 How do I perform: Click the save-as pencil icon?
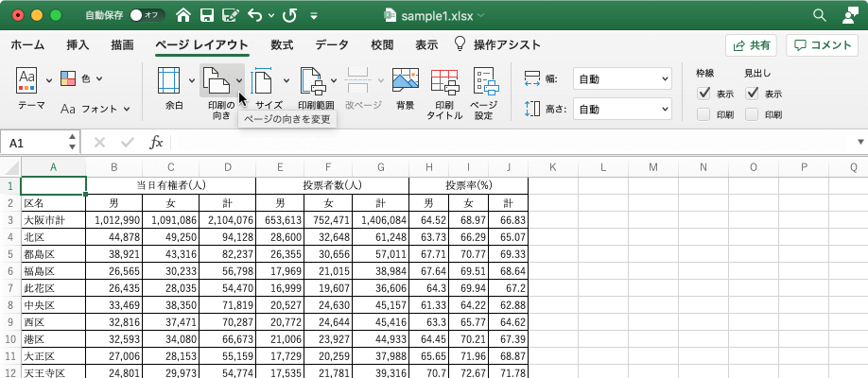point(231,15)
